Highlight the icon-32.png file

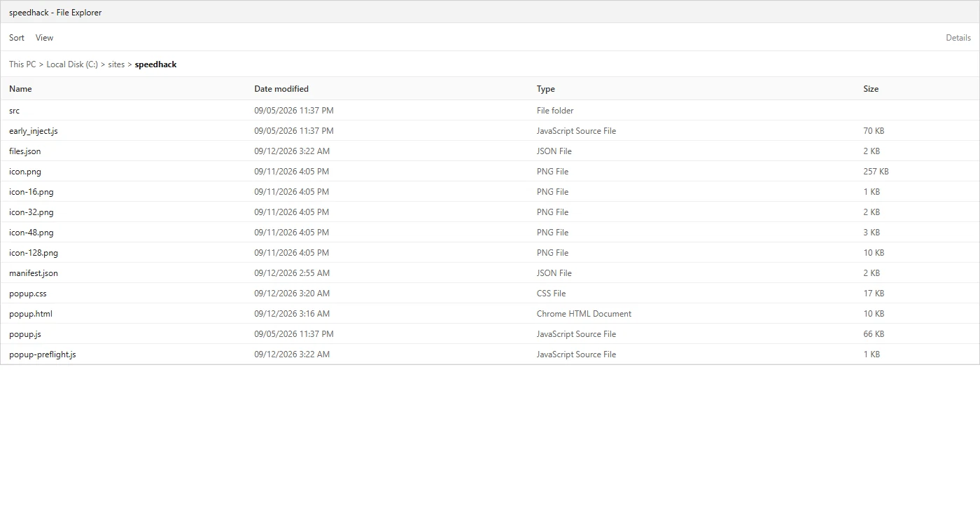490,212
